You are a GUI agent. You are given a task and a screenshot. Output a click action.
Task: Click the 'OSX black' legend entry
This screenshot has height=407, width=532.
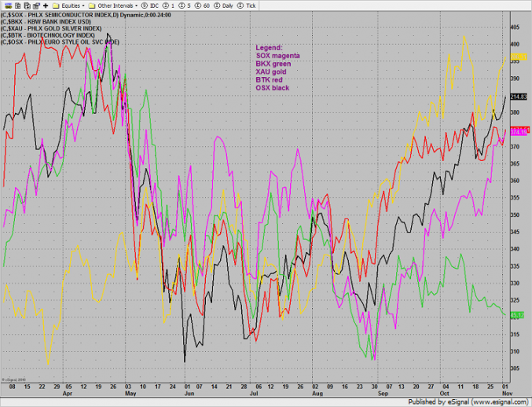tap(273, 88)
